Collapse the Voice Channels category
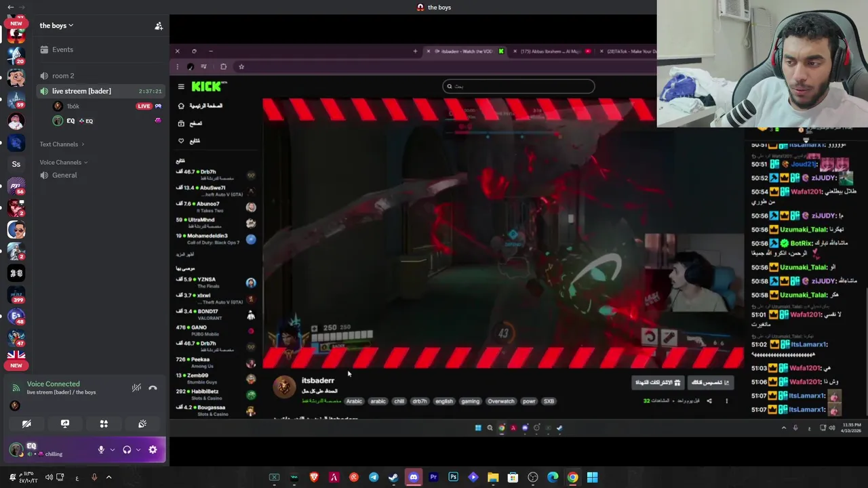 (x=63, y=163)
